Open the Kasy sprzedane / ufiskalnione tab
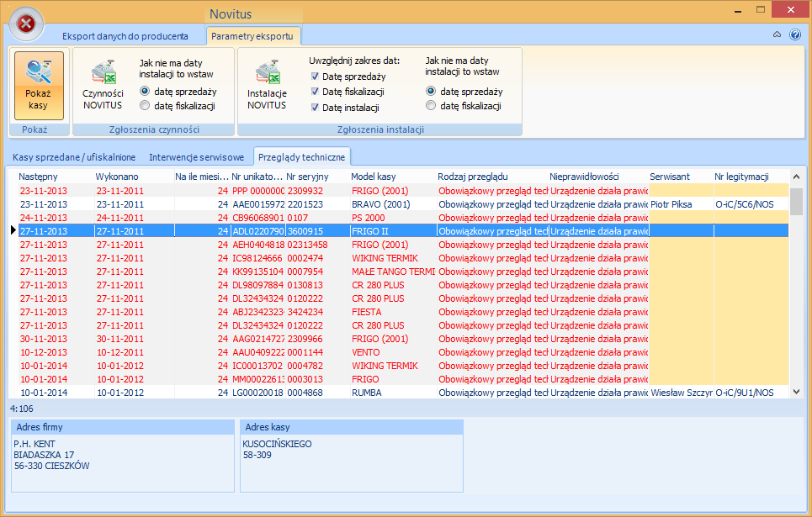812x517 pixels. tap(74, 157)
